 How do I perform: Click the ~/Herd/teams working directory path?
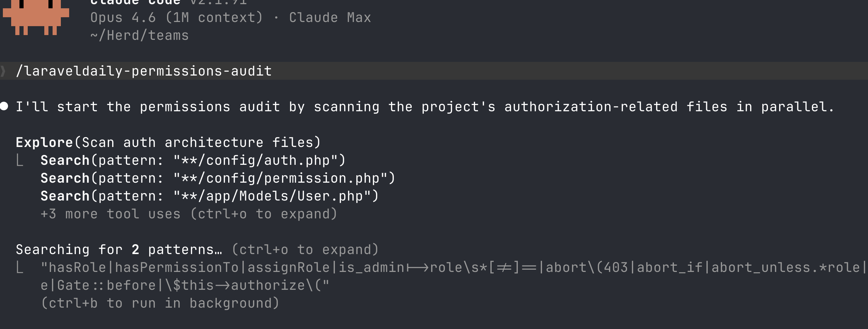coord(140,35)
